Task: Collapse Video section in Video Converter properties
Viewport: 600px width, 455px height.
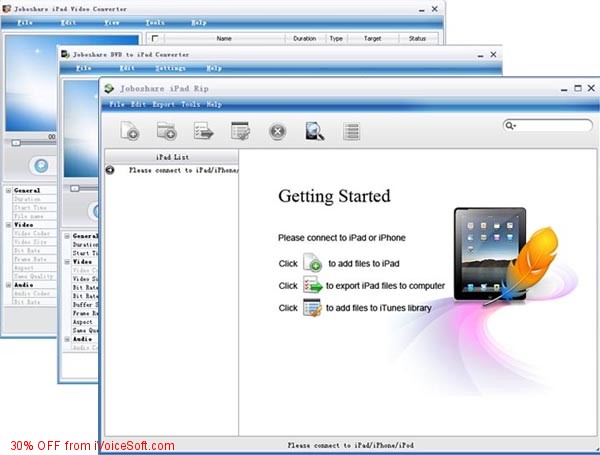Action: coord(8,225)
